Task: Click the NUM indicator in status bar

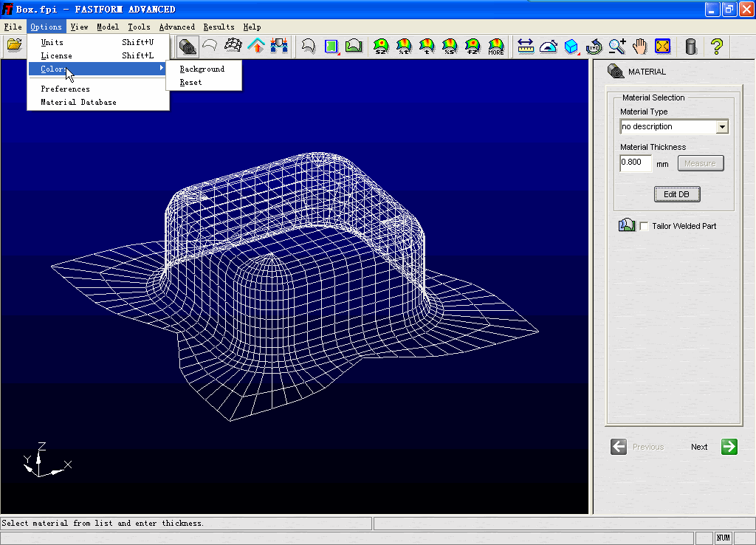Action: click(x=723, y=538)
